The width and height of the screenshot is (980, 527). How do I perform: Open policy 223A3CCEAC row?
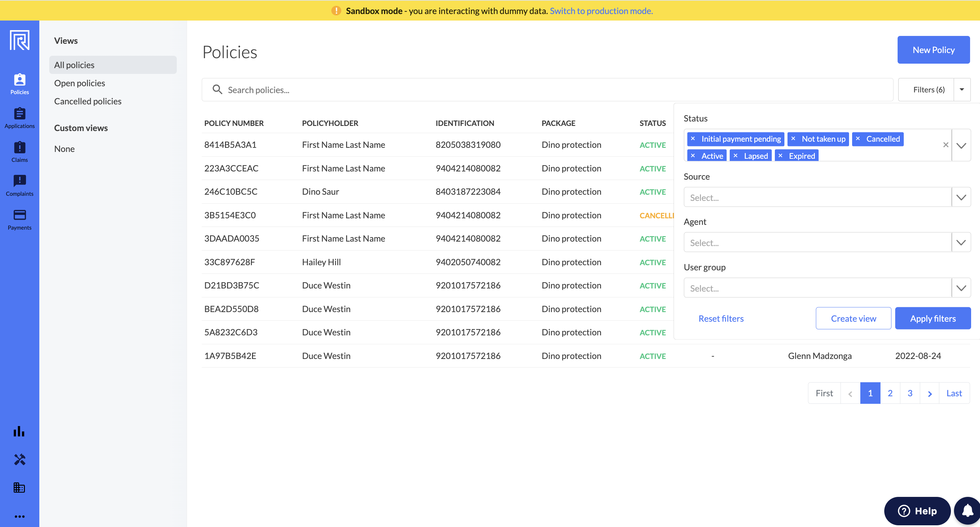click(x=437, y=168)
